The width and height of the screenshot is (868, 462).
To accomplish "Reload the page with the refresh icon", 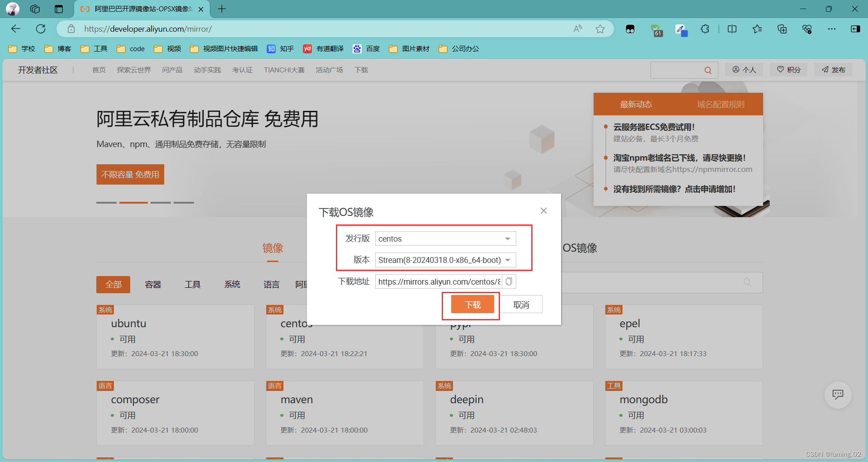I will tap(41, 29).
